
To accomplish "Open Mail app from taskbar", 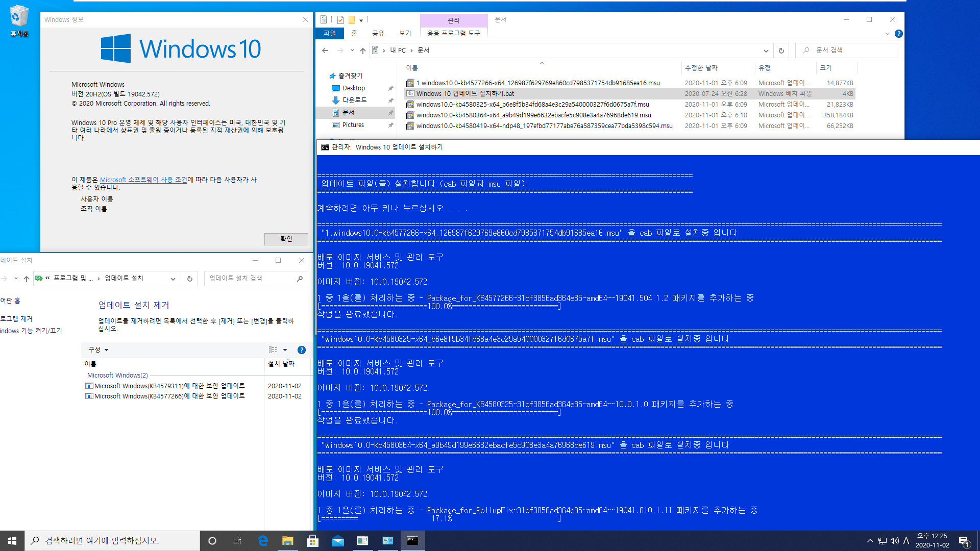I will pos(338,541).
